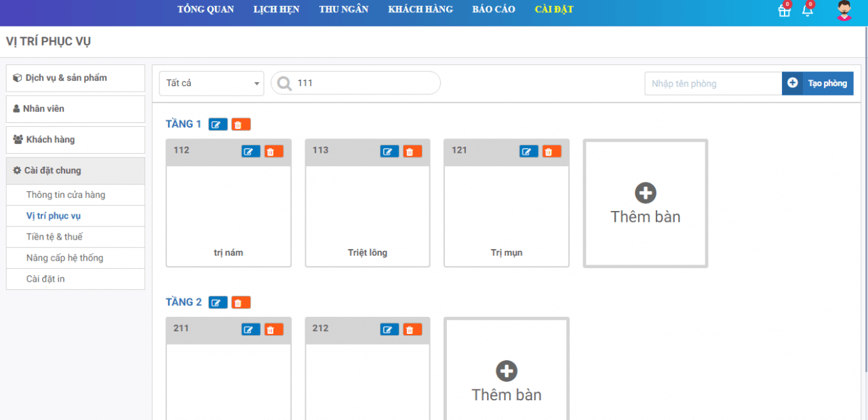The height and width of the screenshot is (420, 868).
Task: Delete Tầng 2 using its trash icon
Action: click(x=241, y=303)
